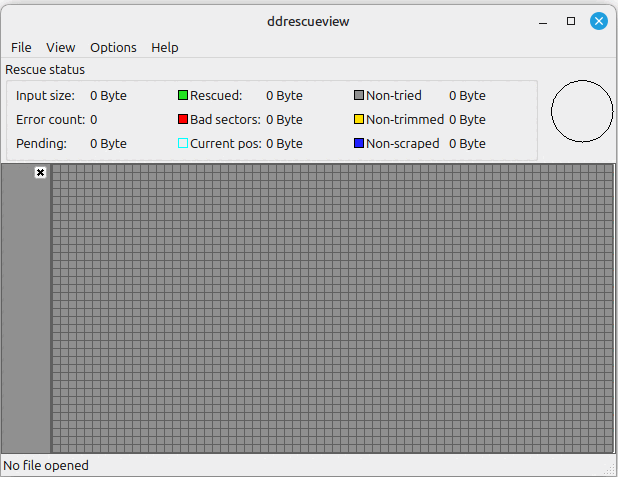618x477 pixels.
Task: Click the cyan Current pos color swatch
Action: (x=183, y=143)
